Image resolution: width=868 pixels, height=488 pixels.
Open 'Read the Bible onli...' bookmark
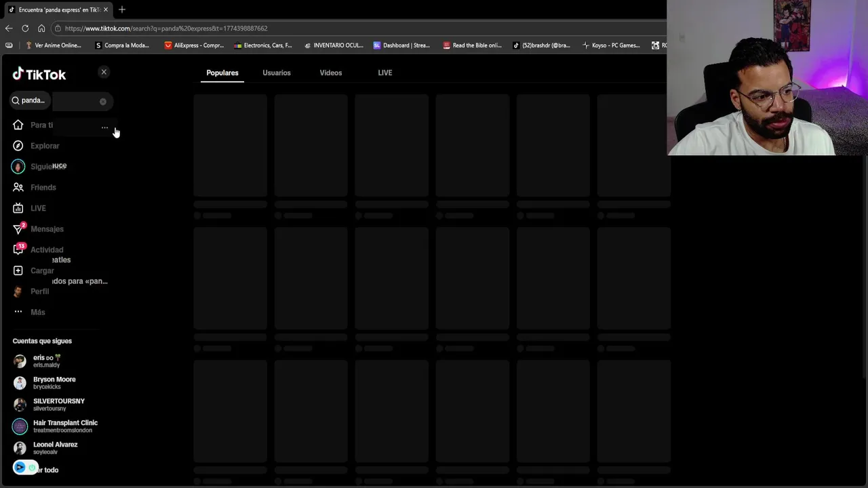472,45
